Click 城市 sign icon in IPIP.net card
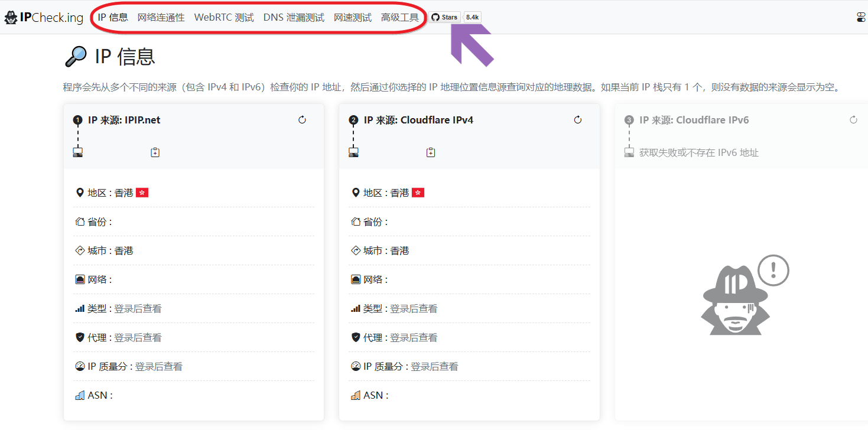 click(80, 250)
